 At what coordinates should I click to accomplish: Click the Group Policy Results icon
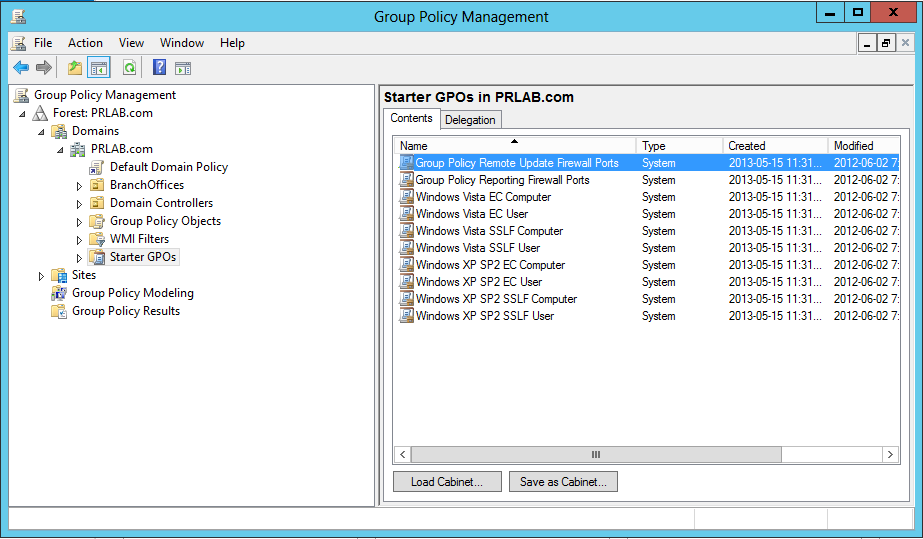click(59, 311)
